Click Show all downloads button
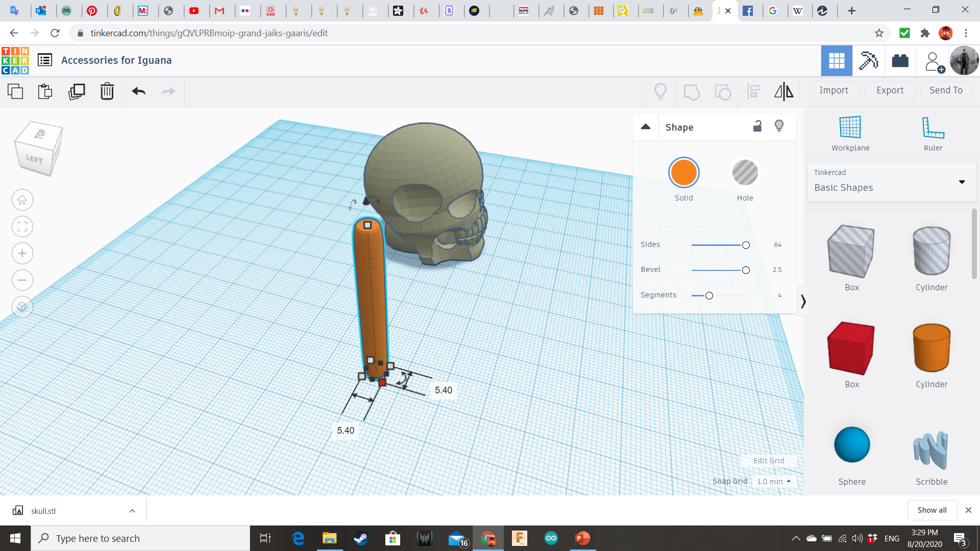This screenshot has width=980, height=551. coord(932,510)
